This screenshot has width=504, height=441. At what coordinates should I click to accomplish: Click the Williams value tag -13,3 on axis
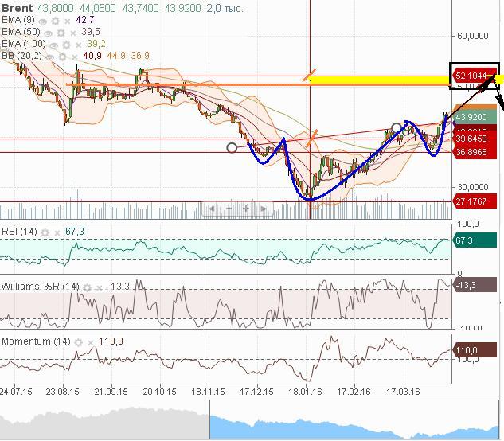[x=475, y=285]
